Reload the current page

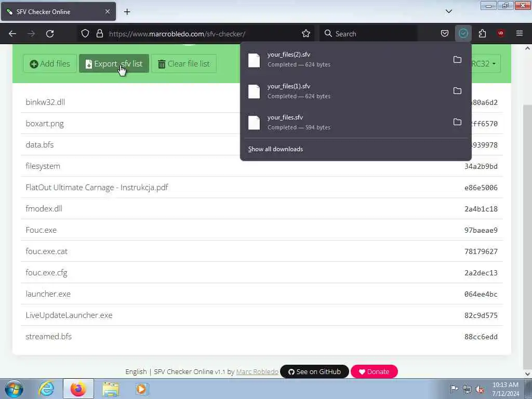[x=50, y=34]
